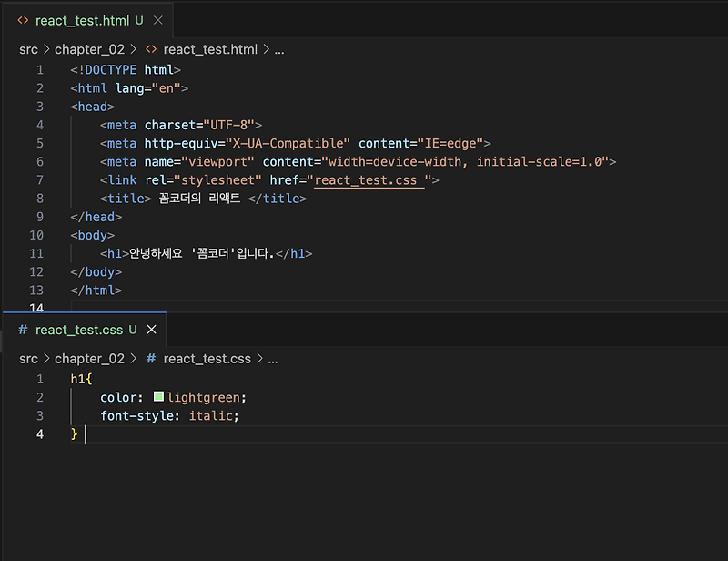The height and width of the screenshot is (561, 728).
Task: Click line number 11 in the HTML editor
Action: (36, 253)
